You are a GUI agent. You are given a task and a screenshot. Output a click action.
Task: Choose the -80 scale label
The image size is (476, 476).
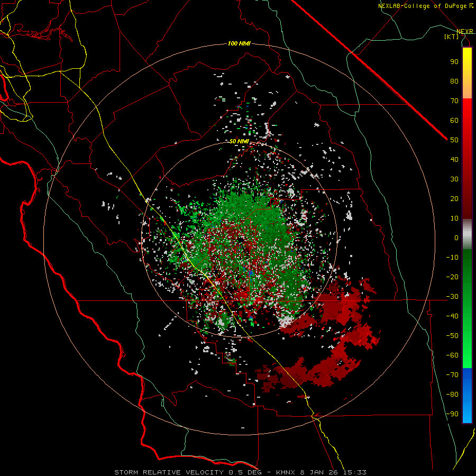click(452, 395)
